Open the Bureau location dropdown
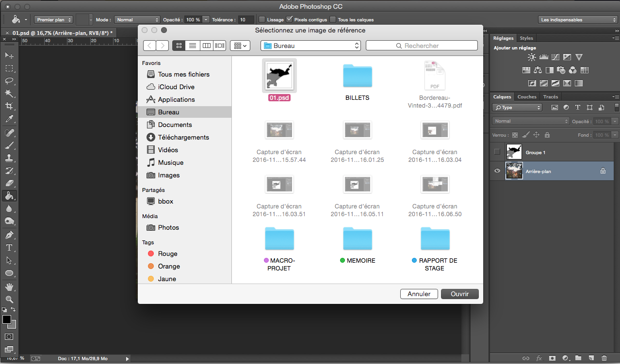 coord(310,46)
